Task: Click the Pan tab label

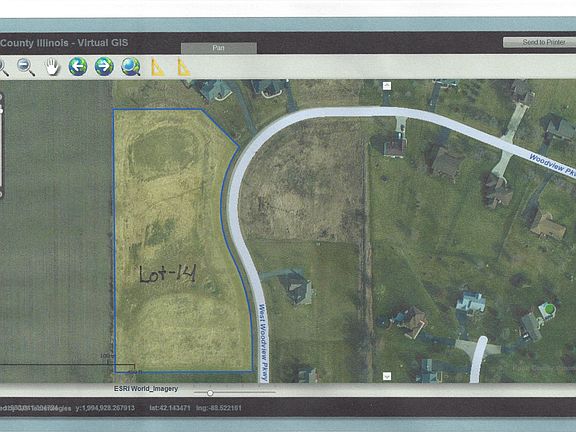Action: 219,48
